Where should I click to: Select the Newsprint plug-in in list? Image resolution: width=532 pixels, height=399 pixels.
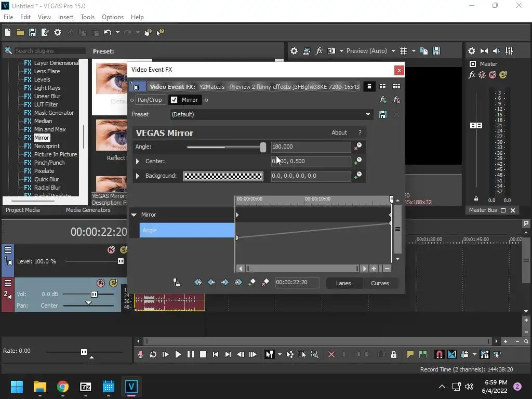point(47,146)
